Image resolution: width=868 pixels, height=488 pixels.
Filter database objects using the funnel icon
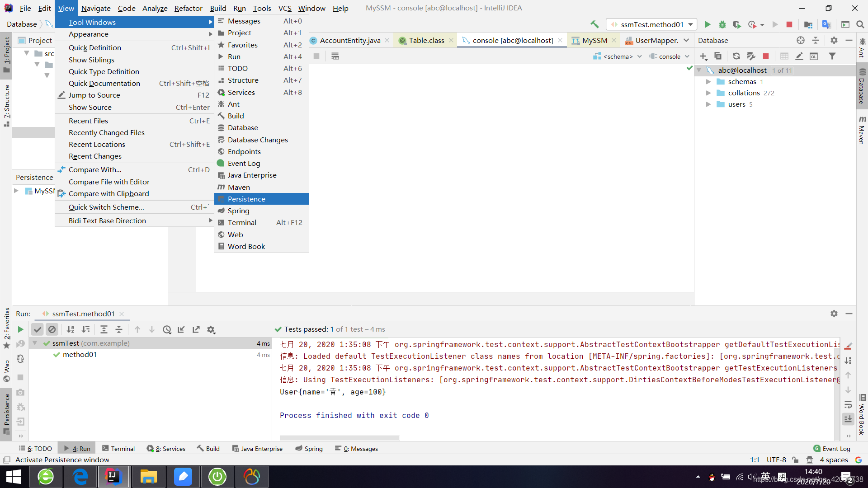(x=832, y=56)
